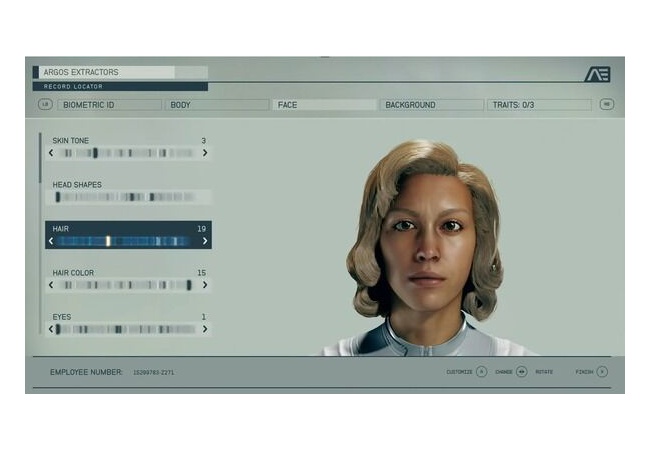Click the Argos Extractors AE logo
This screenshot has width=650, height=450.
pos(597,75)
